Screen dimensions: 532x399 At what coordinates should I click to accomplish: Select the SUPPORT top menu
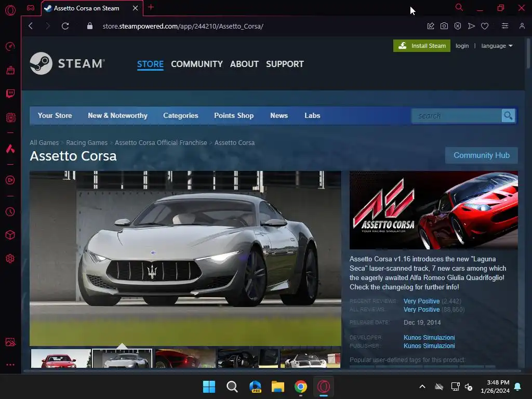pos(285,64)
